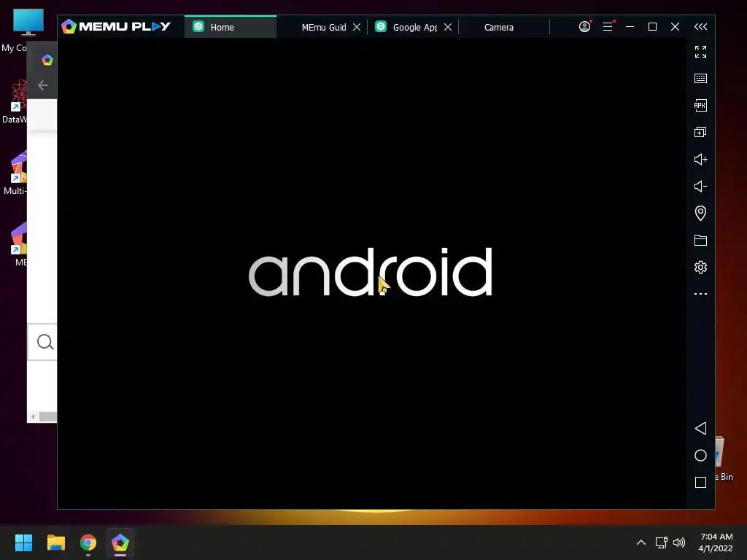747x560 pixels.
Task: Collapse the sidebar with triple chevron
Action: click(700, 27)
